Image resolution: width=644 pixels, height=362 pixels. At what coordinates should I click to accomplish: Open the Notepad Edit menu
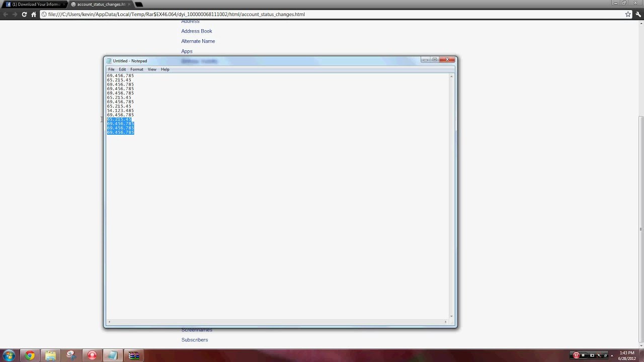point(122,69)
